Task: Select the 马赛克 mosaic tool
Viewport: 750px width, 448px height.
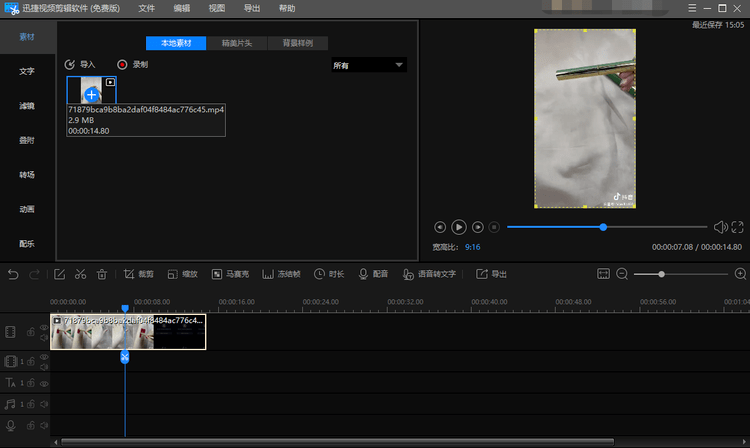Action: 229,274
